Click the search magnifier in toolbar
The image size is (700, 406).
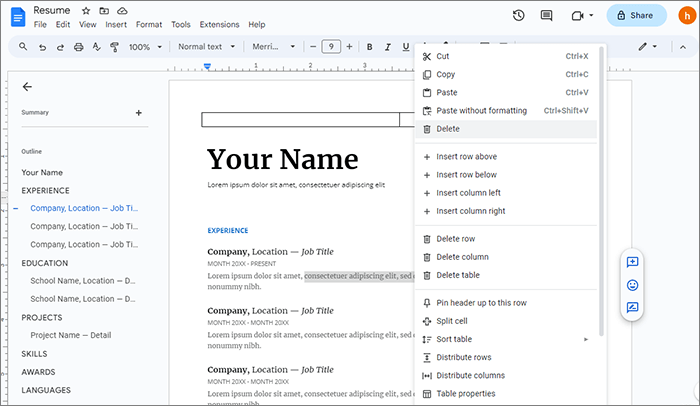tap(23, 46)
